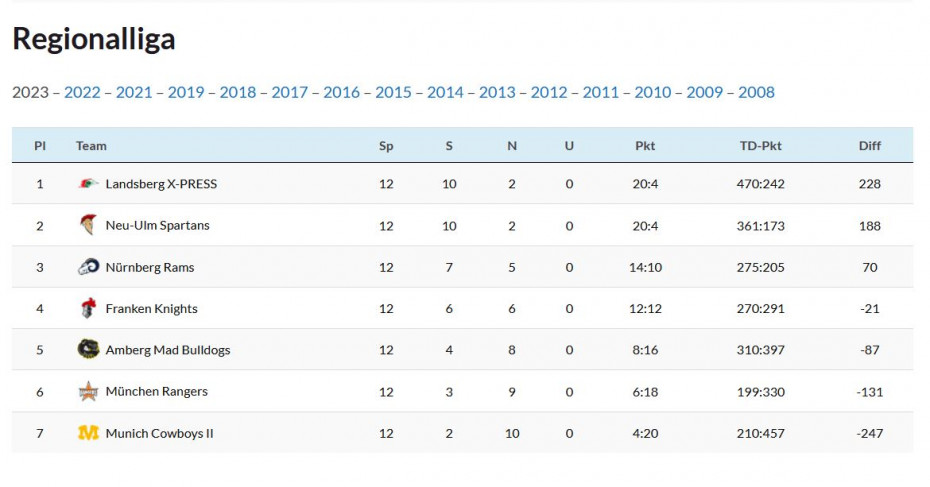Sort table by the Pkt column header

645,146
